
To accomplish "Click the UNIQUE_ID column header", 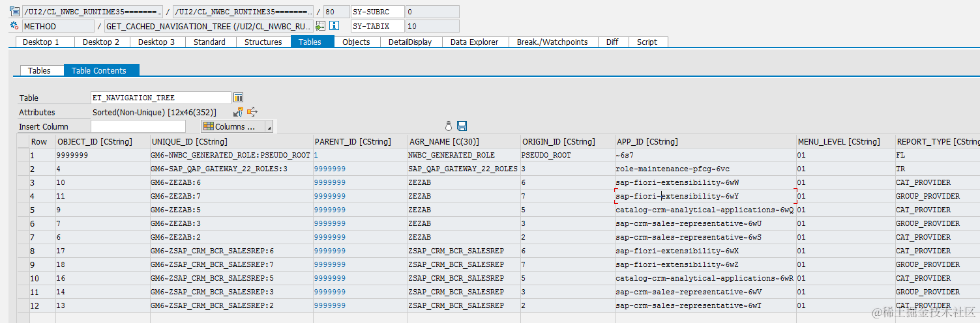I will pyautogui.click(x=231, y=141).
